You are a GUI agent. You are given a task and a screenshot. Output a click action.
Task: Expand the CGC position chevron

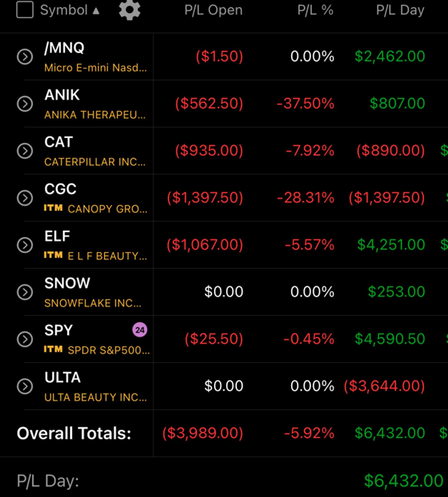[x=25, y=198]
